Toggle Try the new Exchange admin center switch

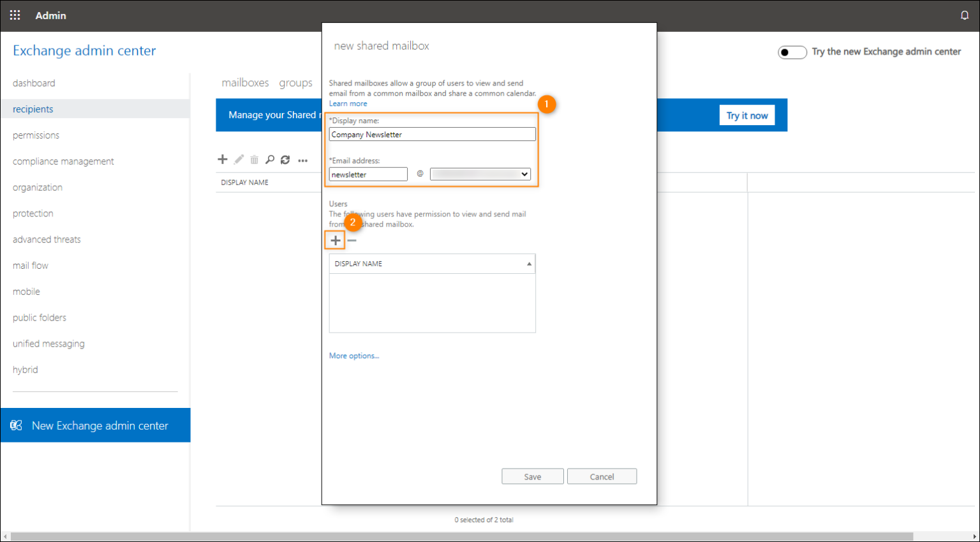pos(792,52)
